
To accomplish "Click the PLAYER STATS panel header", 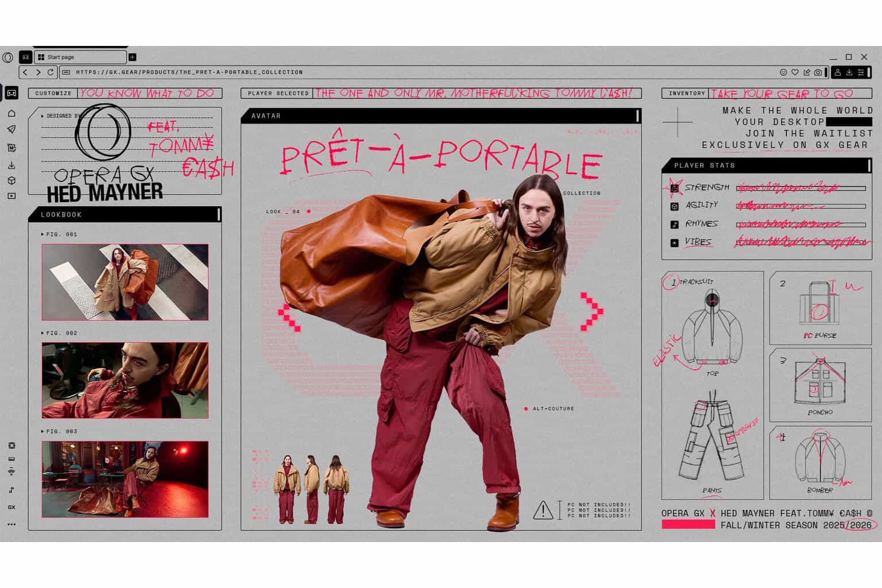I will [x=767, y=165].
